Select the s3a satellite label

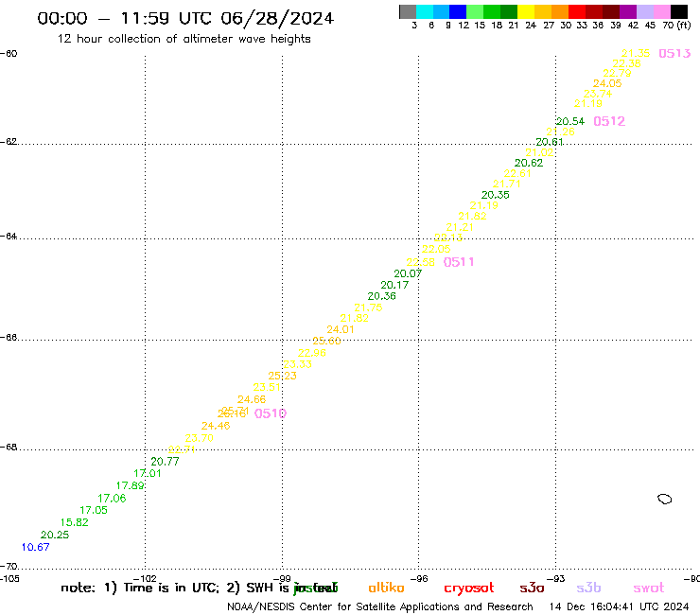tap(532, 588)
